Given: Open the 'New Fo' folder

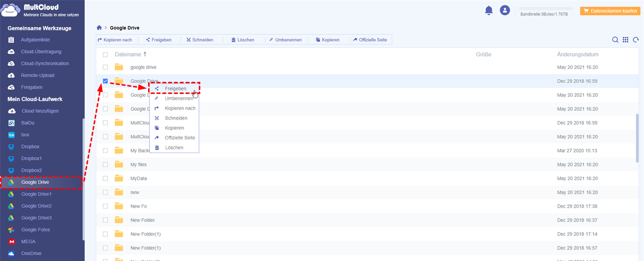Looking at the screenshot, I should click(x=138, y=206).
